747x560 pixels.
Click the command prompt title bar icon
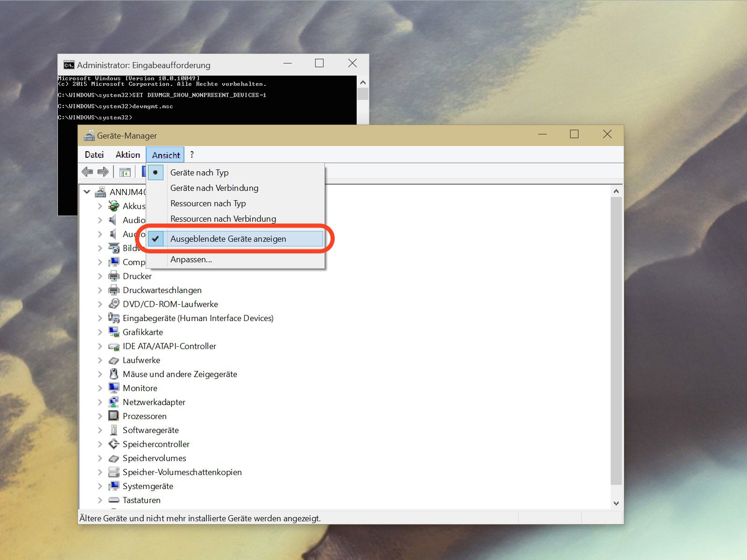(x=69, y=65)
